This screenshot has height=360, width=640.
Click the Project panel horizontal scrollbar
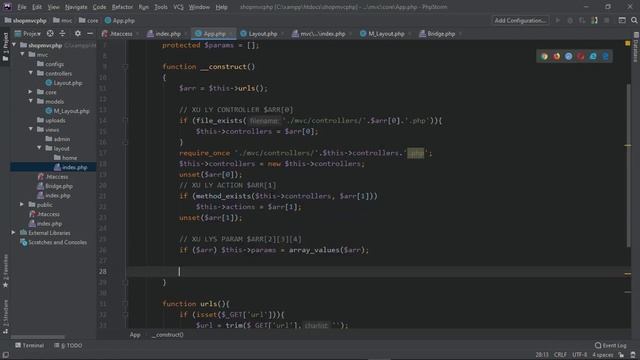click(x=38, y=337)
